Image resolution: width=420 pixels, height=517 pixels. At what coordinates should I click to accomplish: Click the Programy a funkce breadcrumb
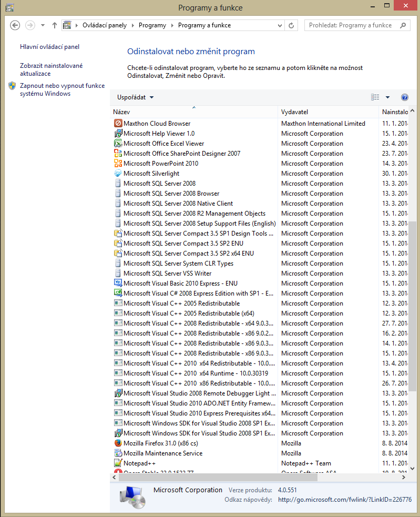tap(204, 25)
